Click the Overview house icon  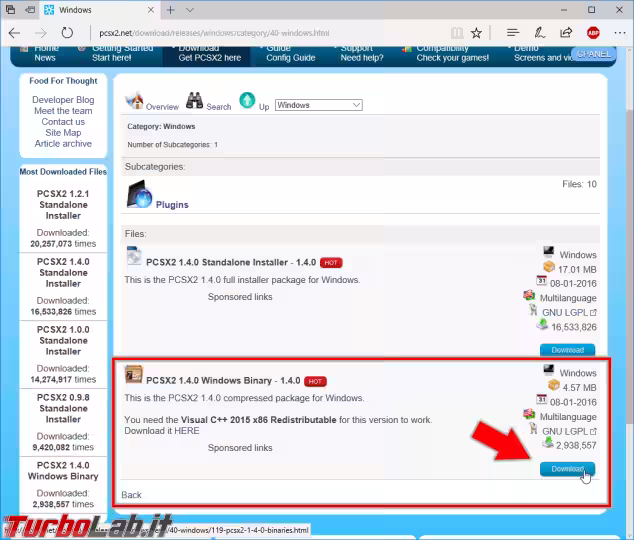[134, 100]
